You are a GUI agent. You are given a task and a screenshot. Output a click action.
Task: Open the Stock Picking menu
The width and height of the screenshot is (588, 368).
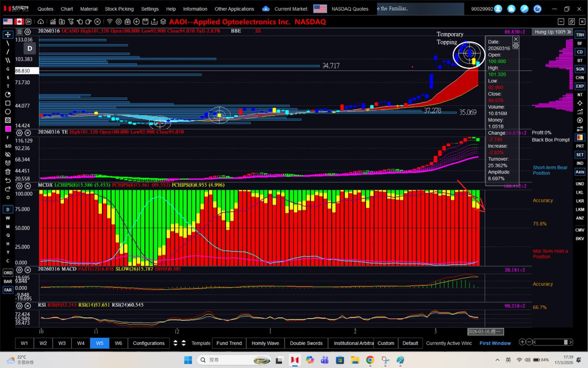[x=119, y=9]
